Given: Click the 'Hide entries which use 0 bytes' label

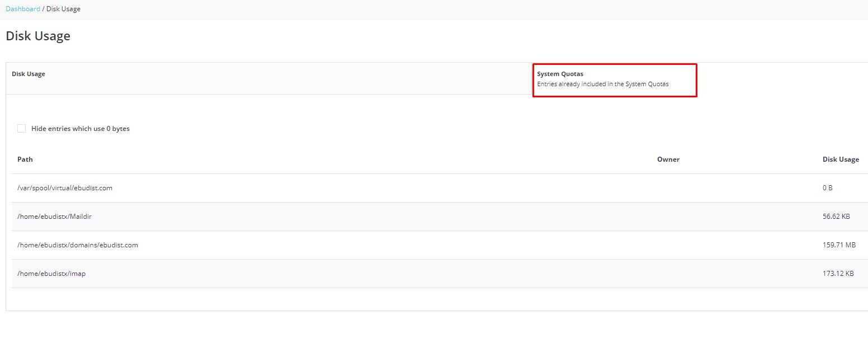Looking at the screenshot, I should pyautogui.click(x=80, y=129).
